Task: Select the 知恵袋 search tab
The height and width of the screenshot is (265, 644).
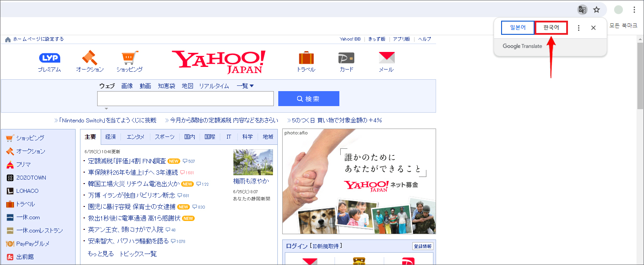Action: pos(167,86)
